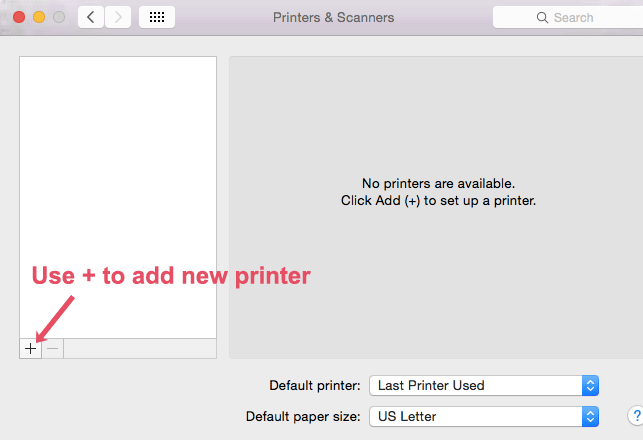
Task: Click the 'Printers & Scanners' window title
Action: [x=333, y=18]
